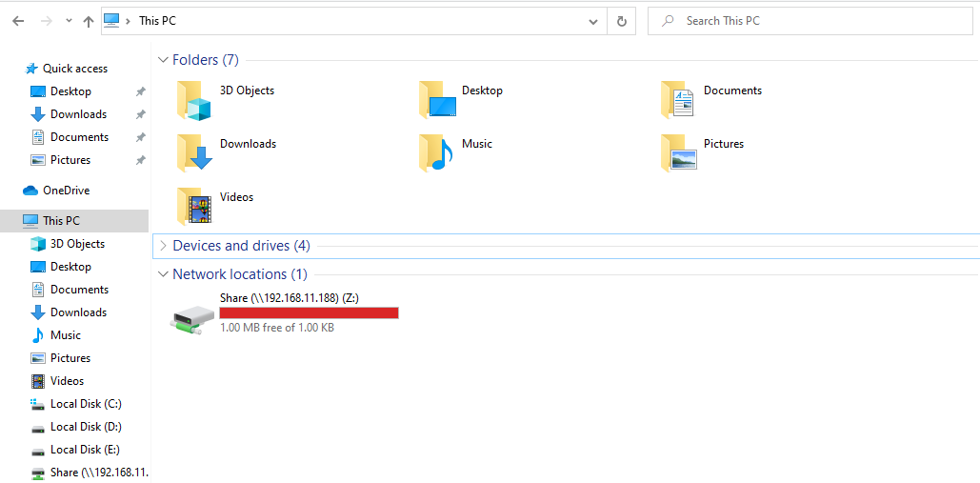Focus the Search This PC field
Image resolution: width=980 pixels, height=483 pixels.
pos(810,21)
